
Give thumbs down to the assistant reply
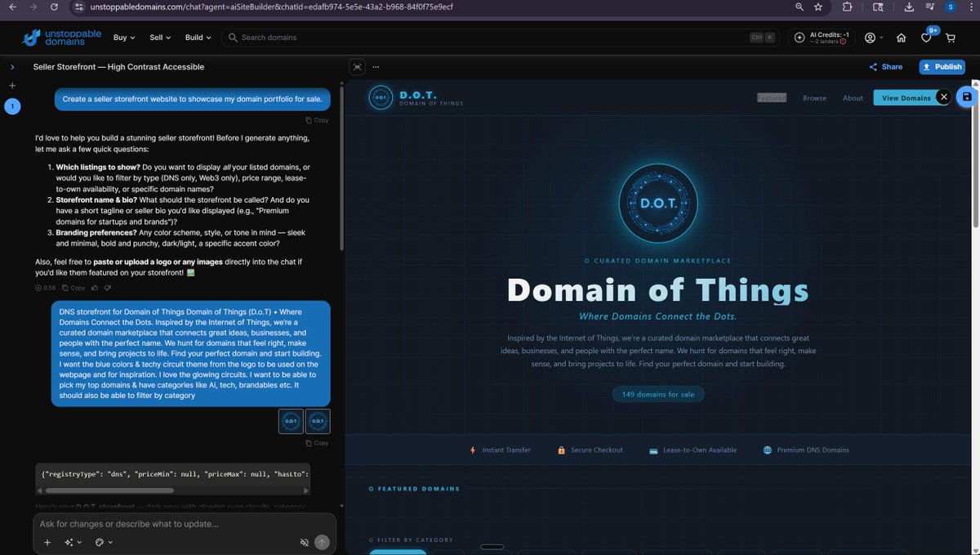[108, 288]
